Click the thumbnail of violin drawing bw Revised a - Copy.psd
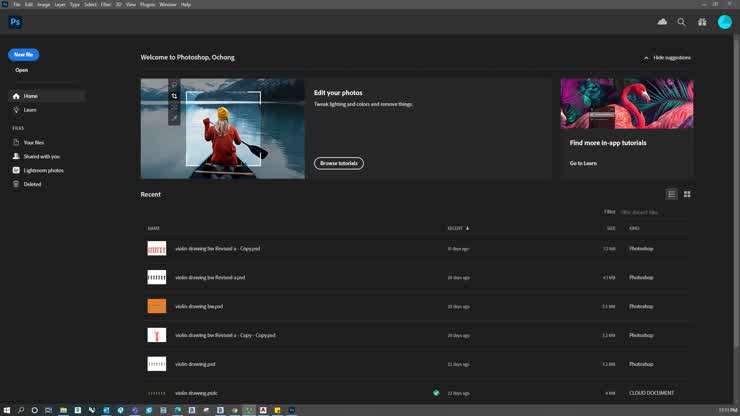The width and height of the screenshot is (740, 416). 157,248
